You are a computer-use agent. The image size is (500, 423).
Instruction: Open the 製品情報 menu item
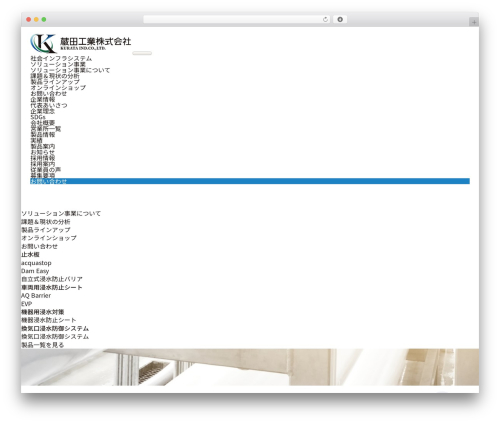(43, 134)
